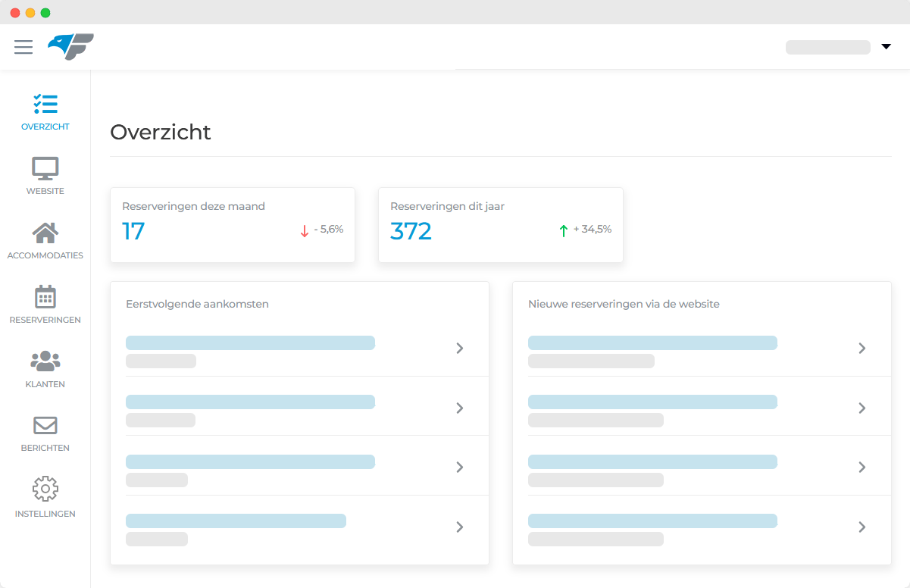Open the account dropdown arrow
Image resolution: width=910 pixels, height=588 pixels.
(x=886, y=47)
